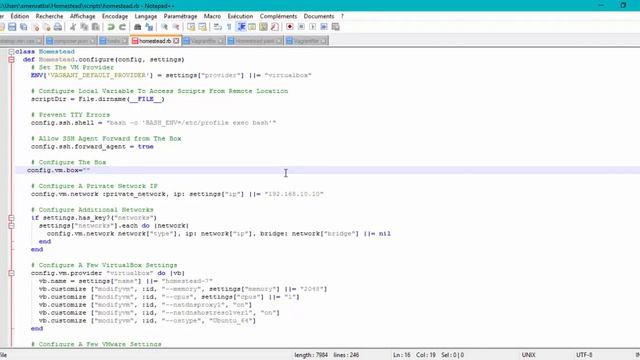
Task: Cut selection using scissors icon
Action: click(73, 27)
